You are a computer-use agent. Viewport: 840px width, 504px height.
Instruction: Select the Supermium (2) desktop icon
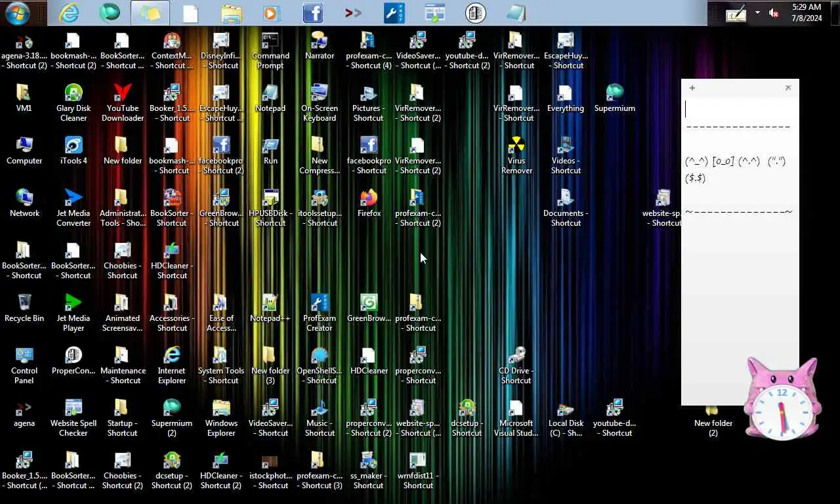pyautogui.click(x=172, y=418)
